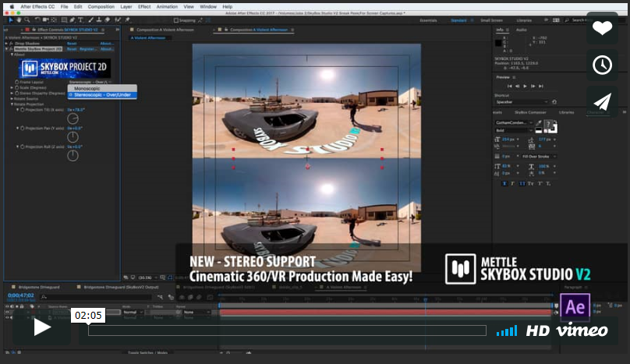Image resolution: width=630 pixels, height=364 pixels.
Task: Expand the Scale (Degrees) property
Action: click(x=12, y=87)
